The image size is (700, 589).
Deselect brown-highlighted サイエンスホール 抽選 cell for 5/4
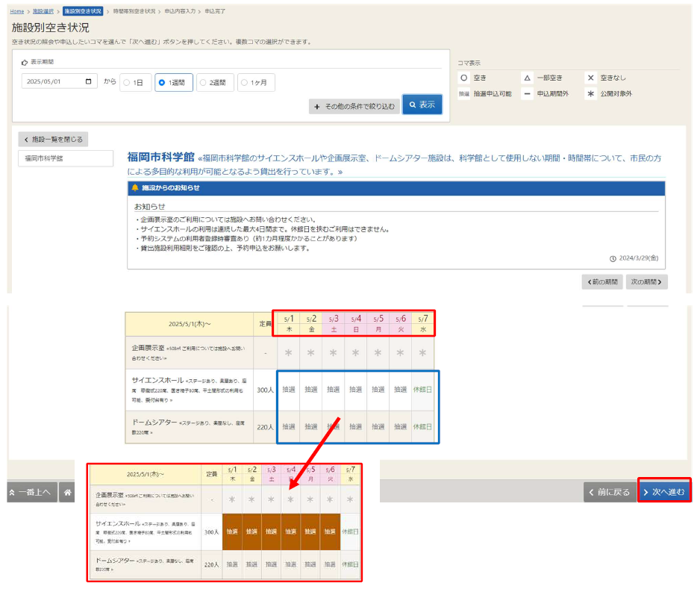(x=290, y=532)
